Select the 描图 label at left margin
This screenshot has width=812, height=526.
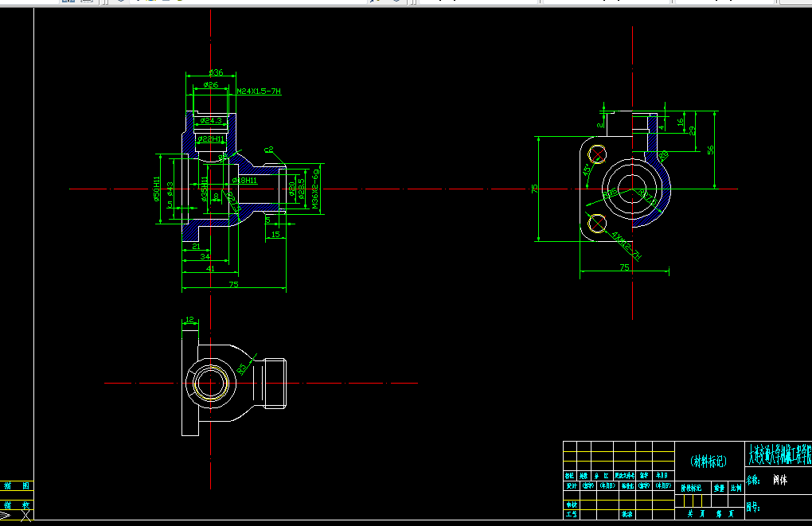click(17, 485)
